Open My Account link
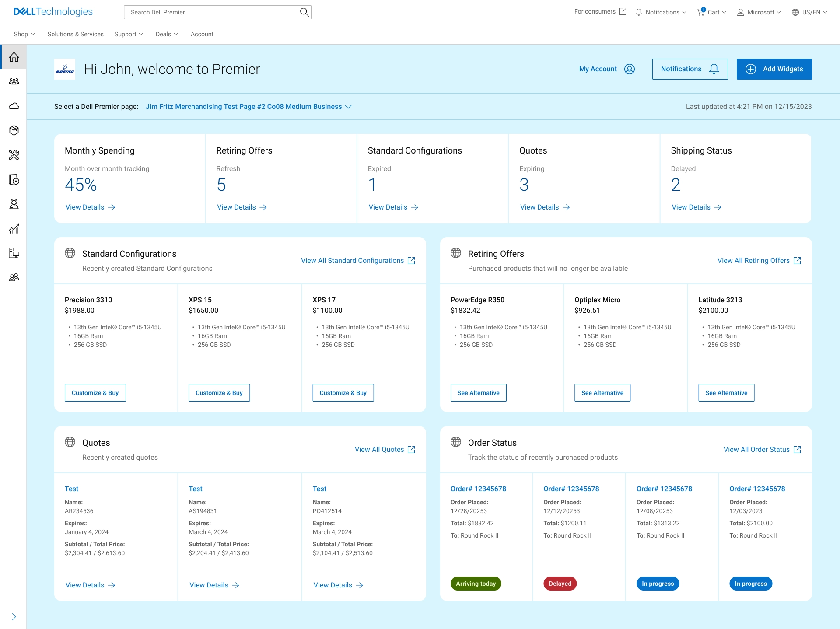The image size is (840, 629). tap(607, 69)
